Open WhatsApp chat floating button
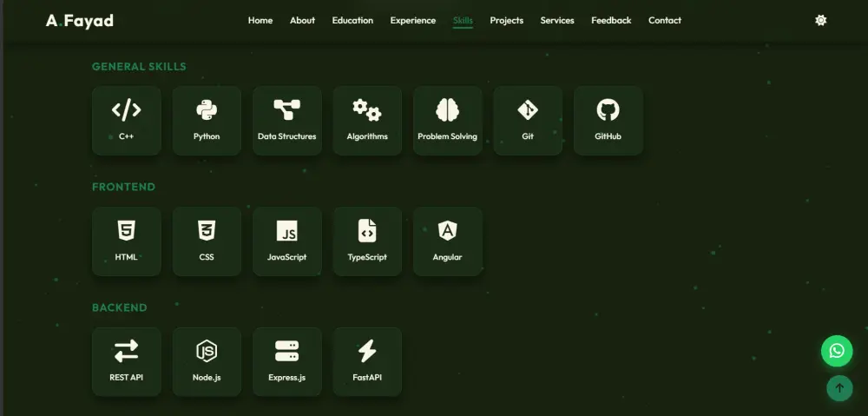Viewport: 868px width, 416px height. [837, 351]
